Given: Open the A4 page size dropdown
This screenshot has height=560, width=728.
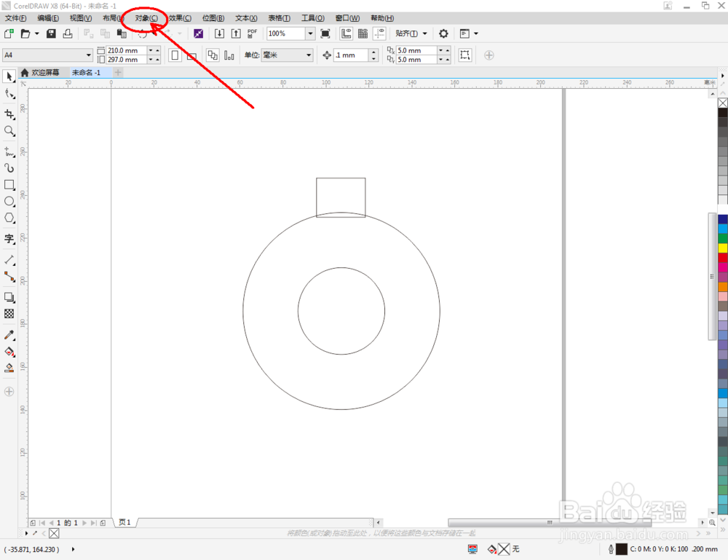Looking at the screenshot, I should pyautogui.click(x=89, y=55).
